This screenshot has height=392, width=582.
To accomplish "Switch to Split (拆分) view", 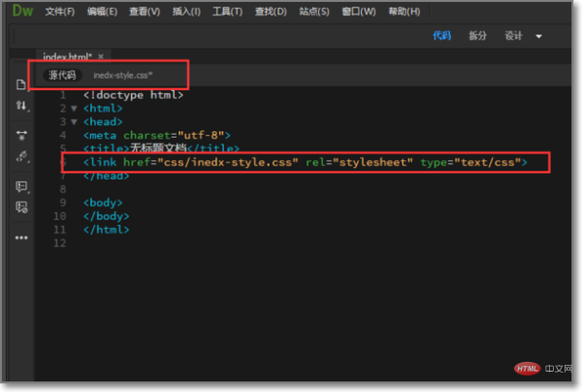I will pyautogui.click(x=477, y=36).
